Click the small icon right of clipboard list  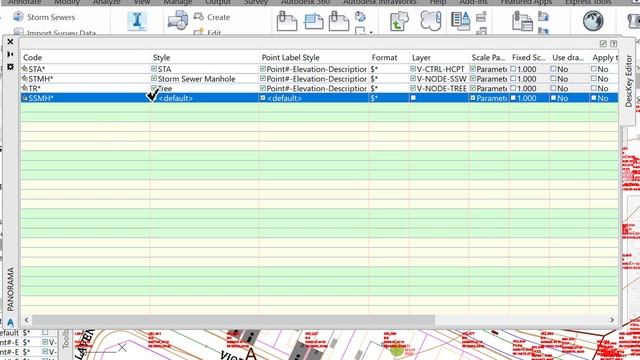click(543, 17)
